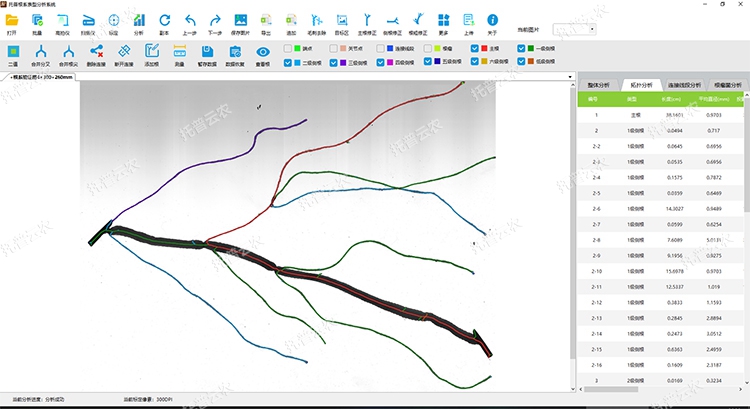Open the 关于 (About) info icon
The image size is (750, 409).
click(492, 22)
